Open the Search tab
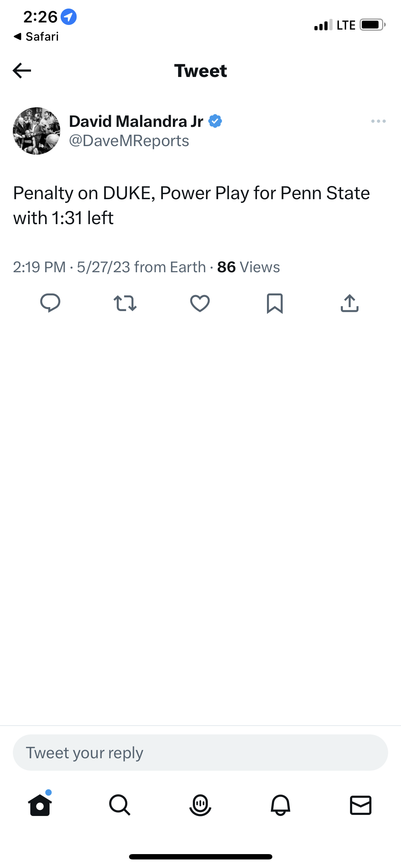401x868 pixels. click(x=120, y=805)
